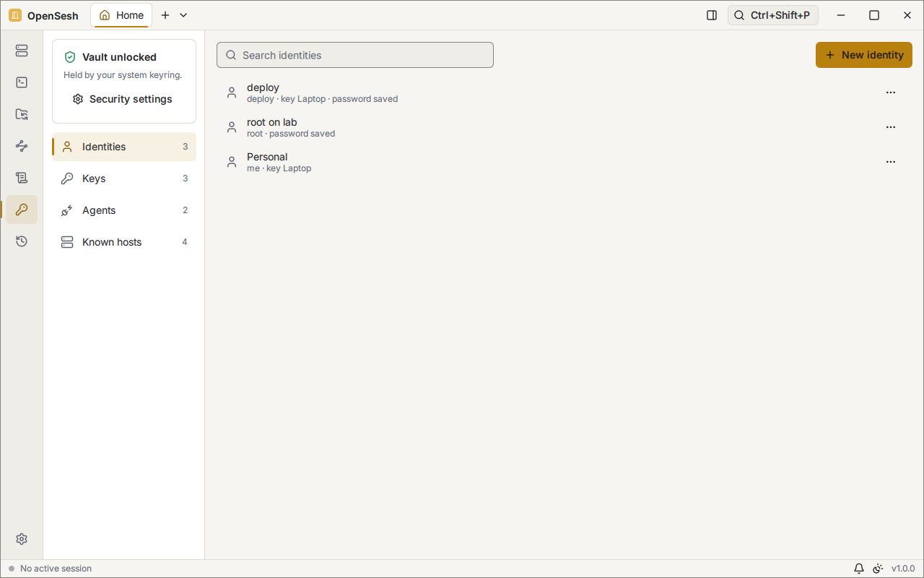The width and height of the screenshot is (924, 578).
Task: Select the Personal identity row
Action: click(565, 162)
